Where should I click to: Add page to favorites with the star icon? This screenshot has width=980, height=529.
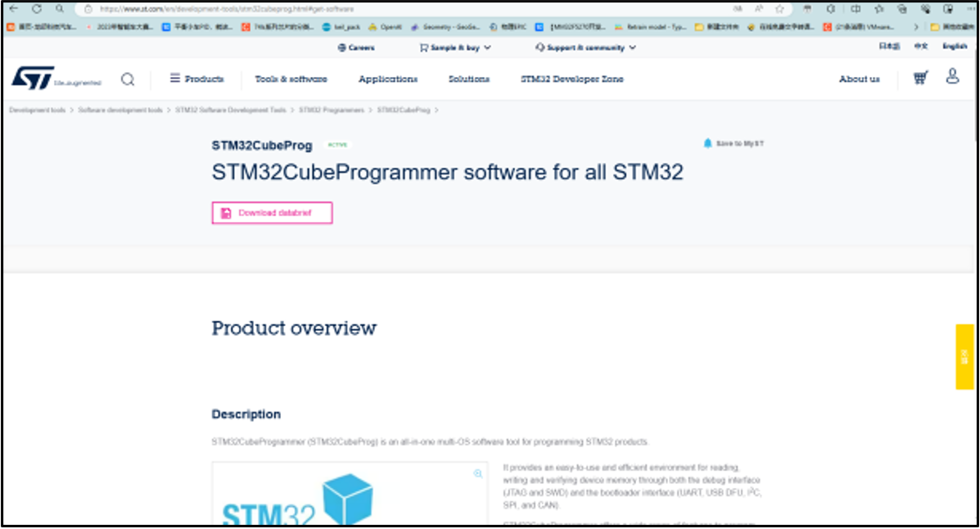tap(779, 9)
